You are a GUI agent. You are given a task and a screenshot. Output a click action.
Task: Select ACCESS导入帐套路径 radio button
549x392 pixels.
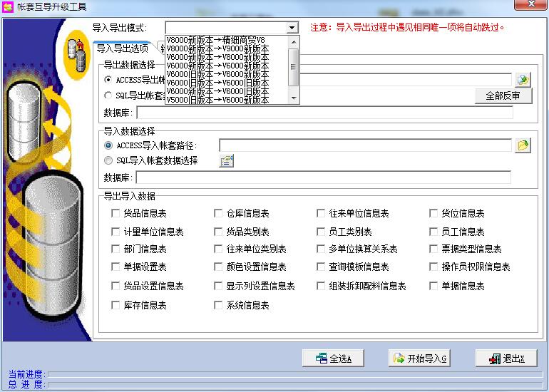pyautogui.click(x=108, y=145)
